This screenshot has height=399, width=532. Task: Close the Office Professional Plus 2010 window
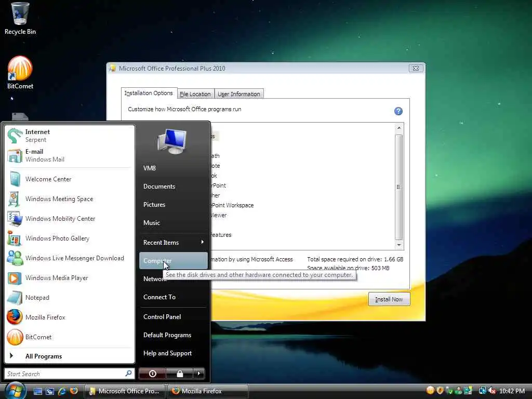416,68
